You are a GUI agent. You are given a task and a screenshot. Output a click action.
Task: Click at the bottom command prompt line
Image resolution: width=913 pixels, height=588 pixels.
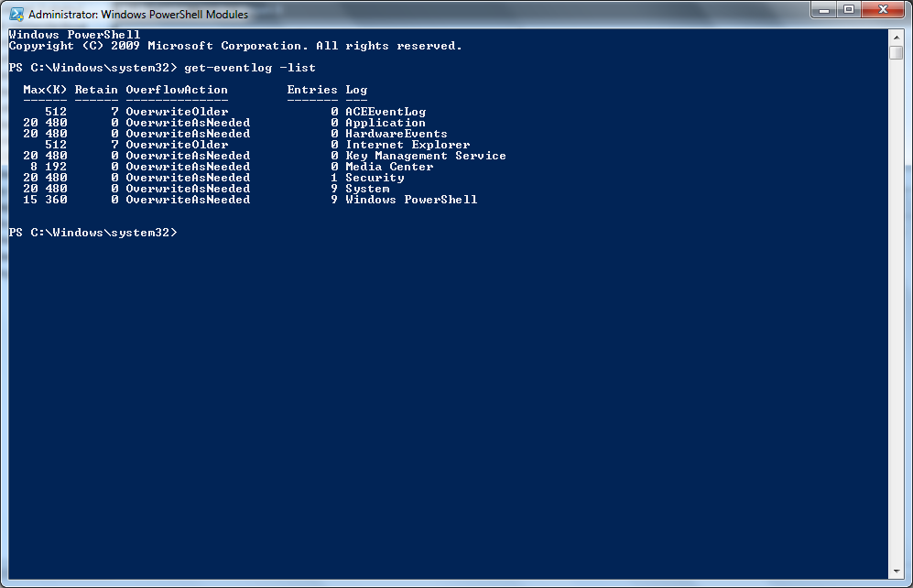pyautogui.click(x=93, y=233)
